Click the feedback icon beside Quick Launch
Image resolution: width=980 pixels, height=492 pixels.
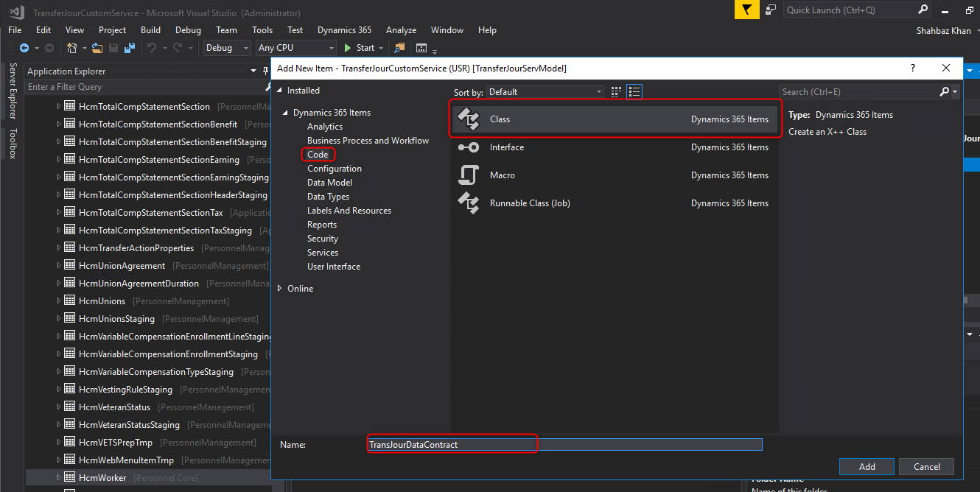coord(770,10)
